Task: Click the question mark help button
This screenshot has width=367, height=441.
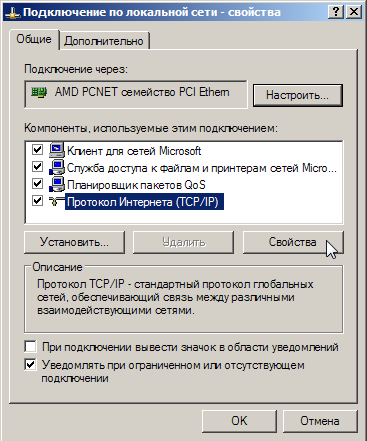Action: pyautogui.click(x=335, y=12)
